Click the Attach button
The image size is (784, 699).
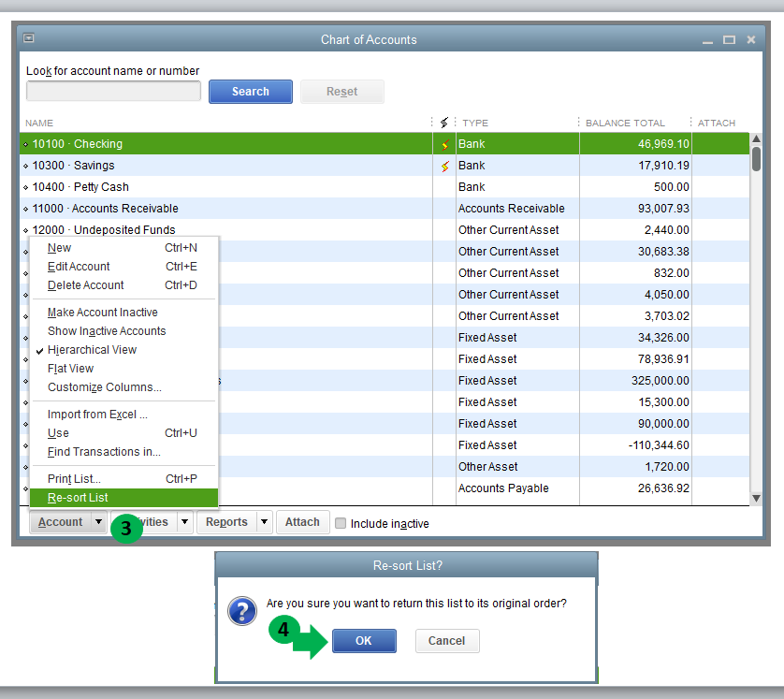pyautogui.click(x=302, y=522)
